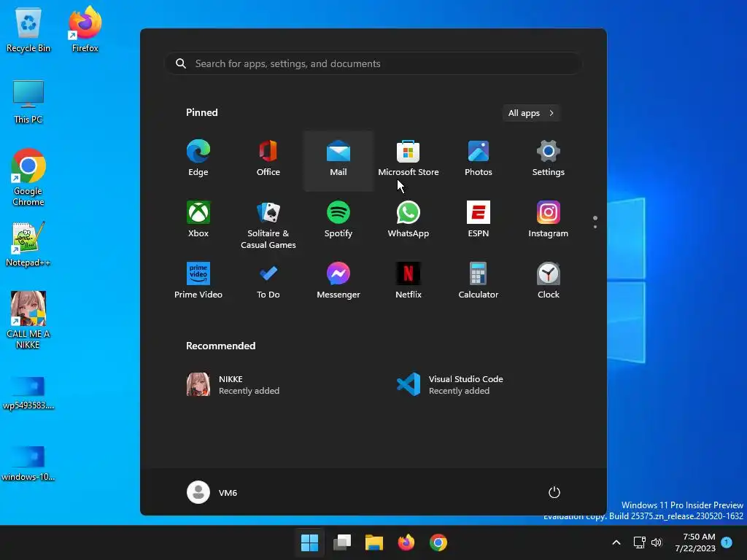Viewport: 747px width, 560px height.
Task: Launch Spotify from pinned apps
Action: [338, 220]
